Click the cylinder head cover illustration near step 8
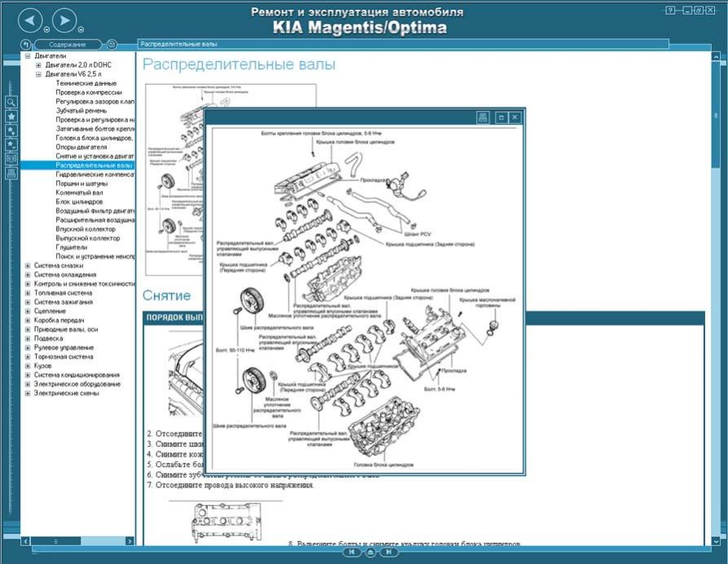 226,522
